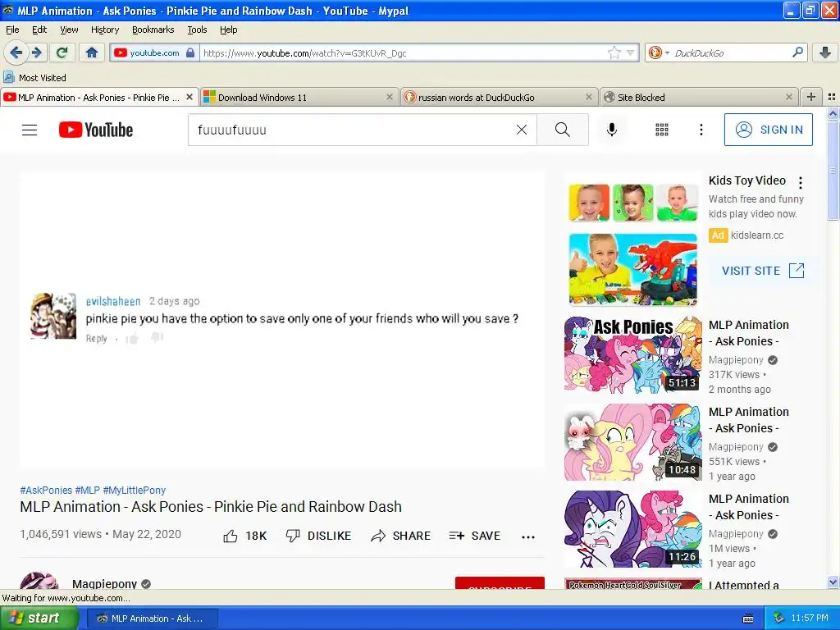The width and height of the screenshot is (840, 630).
Task: Open the kidslearn.cc ad link
Action: pyautogui.click(x=757, y=235)
